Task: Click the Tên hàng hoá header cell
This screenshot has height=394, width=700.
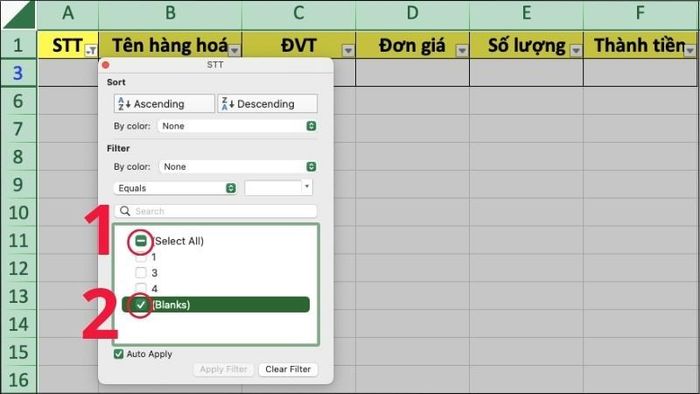Action: [170, 45]
